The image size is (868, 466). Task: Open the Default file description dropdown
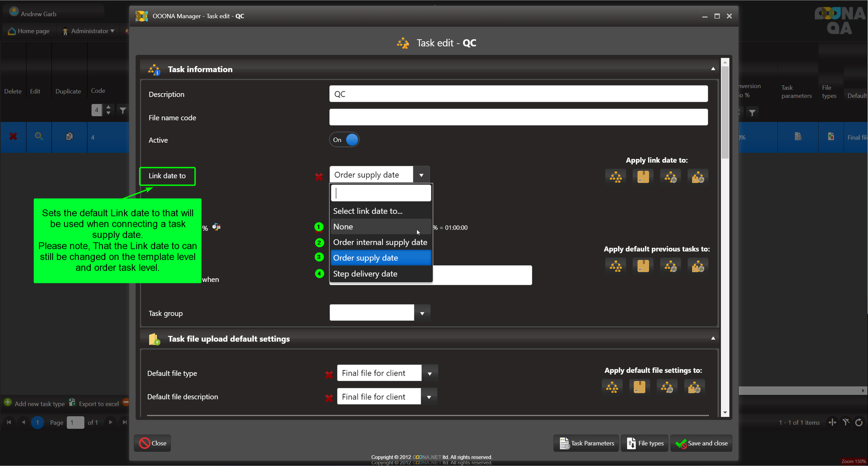pyautogui.click(x=429, y=397)
